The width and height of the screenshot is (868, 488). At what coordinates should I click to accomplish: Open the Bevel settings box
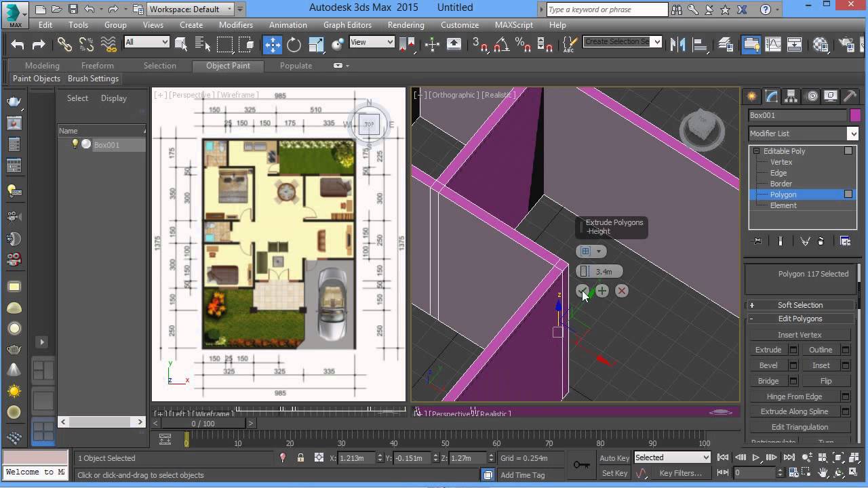(x=793, y=365)
